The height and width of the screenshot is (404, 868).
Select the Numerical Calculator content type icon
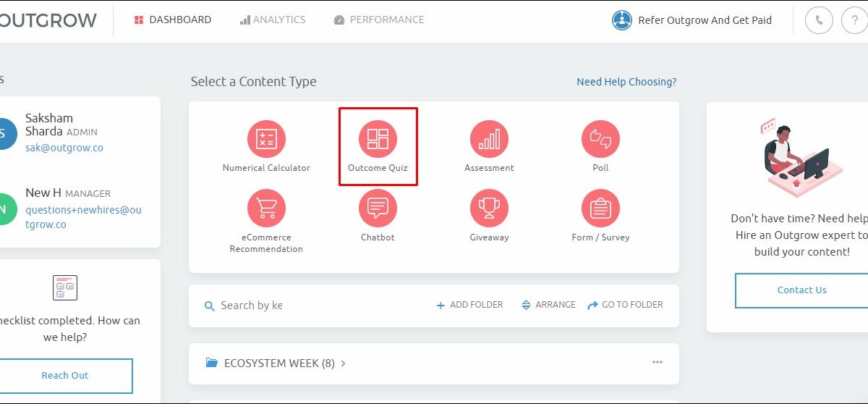[266, 139]
